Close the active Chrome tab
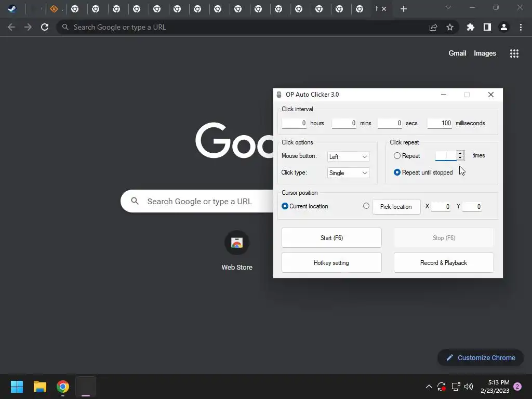Viewport: 532px width, 399px height. click(384, 9)
